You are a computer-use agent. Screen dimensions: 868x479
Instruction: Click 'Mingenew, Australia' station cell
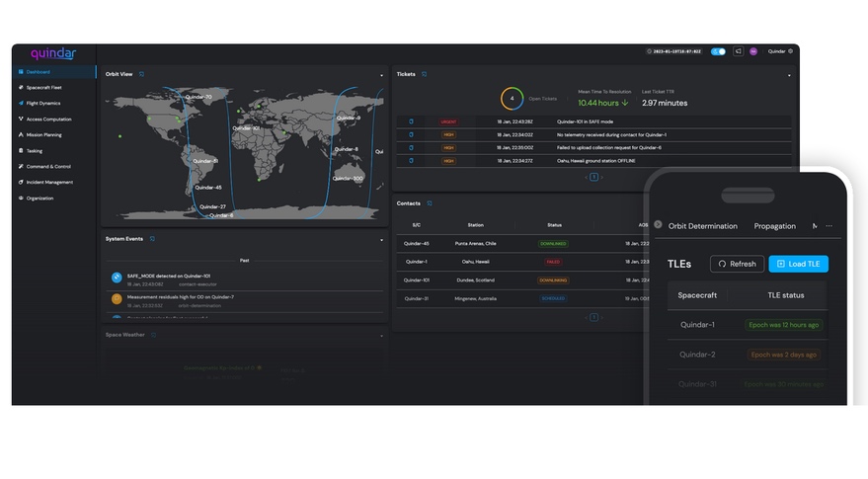[x=476, y=299]
